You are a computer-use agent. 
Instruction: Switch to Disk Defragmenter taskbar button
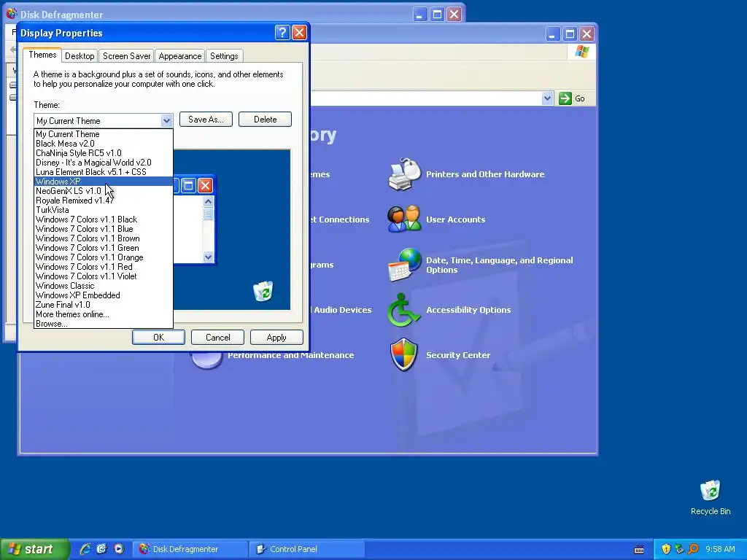click(190, 549)
